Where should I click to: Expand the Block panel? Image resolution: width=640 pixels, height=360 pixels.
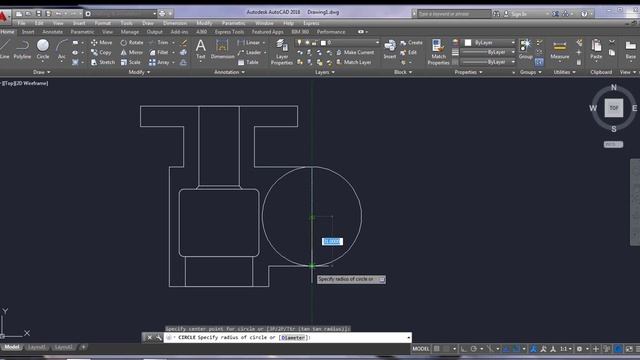(x=403, y=72)
